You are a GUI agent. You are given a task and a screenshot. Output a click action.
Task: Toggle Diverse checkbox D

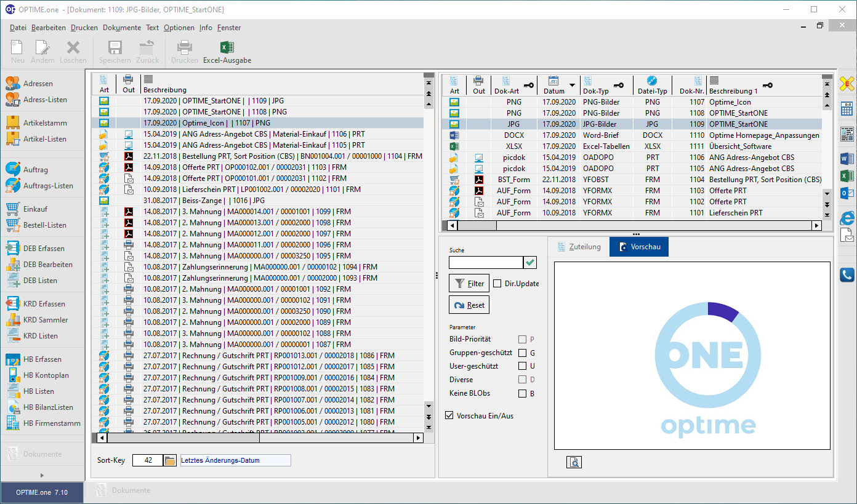[x=522, y=380]
